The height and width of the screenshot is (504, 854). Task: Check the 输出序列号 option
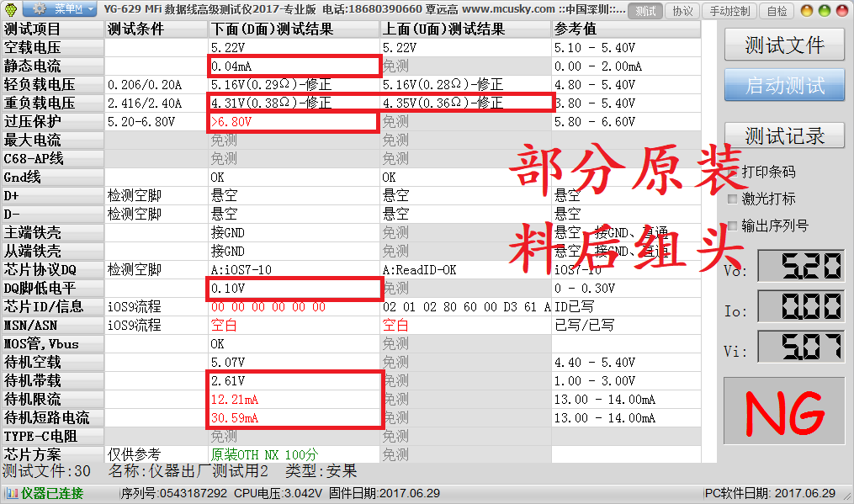pyautogui.click(x=732, y=225)
